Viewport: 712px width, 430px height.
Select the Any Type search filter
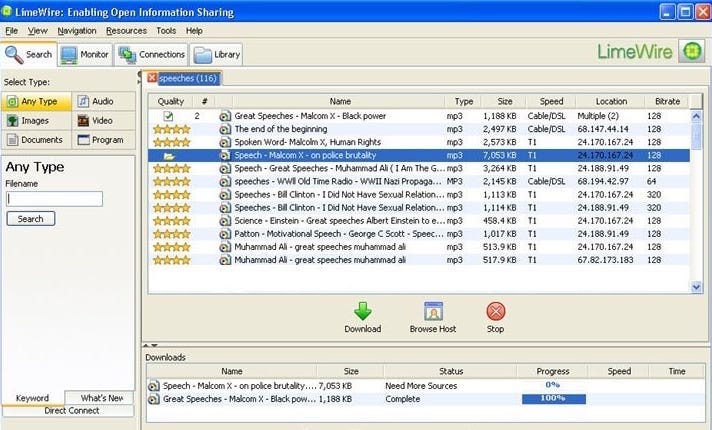point(37,101)
